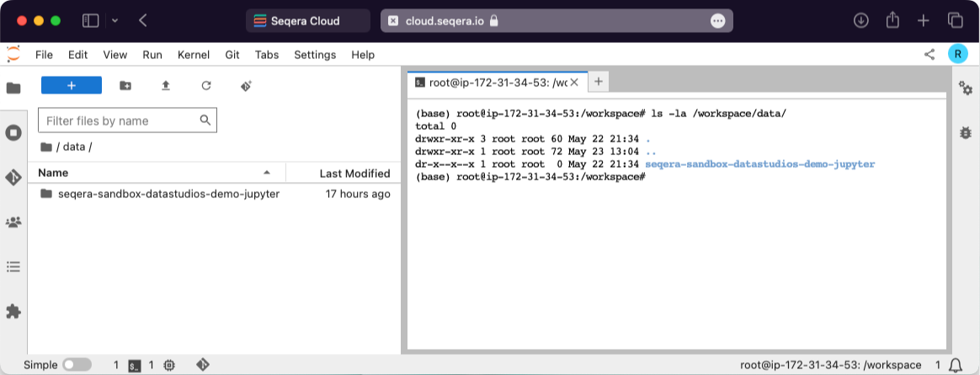Open the Extension Manager puzzle icon
Image resolution: width=980 pixels, height=375 pixels.
pyautogui.click(x=13, y=311)
